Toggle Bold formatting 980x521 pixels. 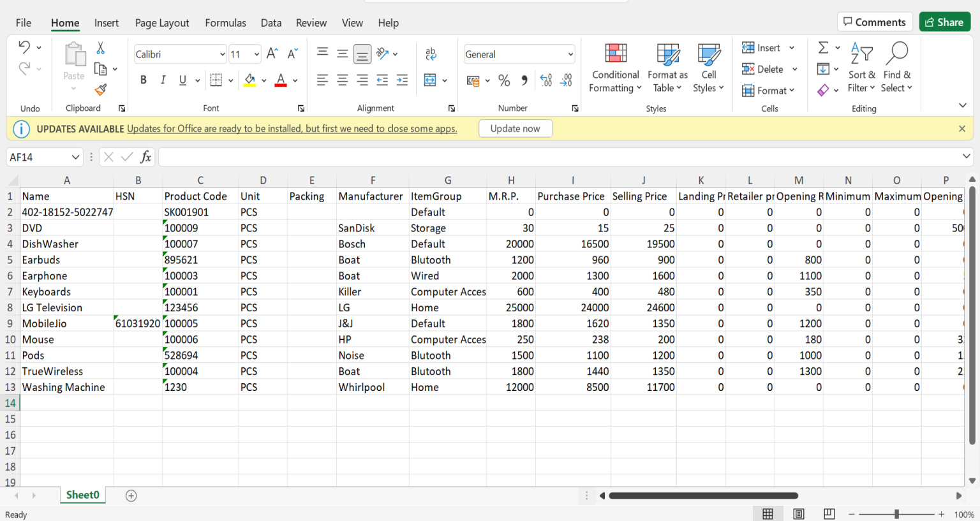click(144, 80)
